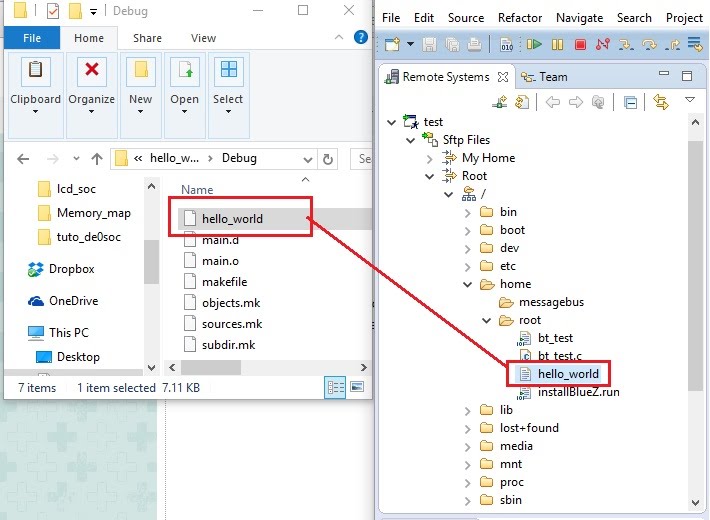This screenshot has width=710, height=520.
Task: Switch to the Team tab
Action: (x=544, y=77)
